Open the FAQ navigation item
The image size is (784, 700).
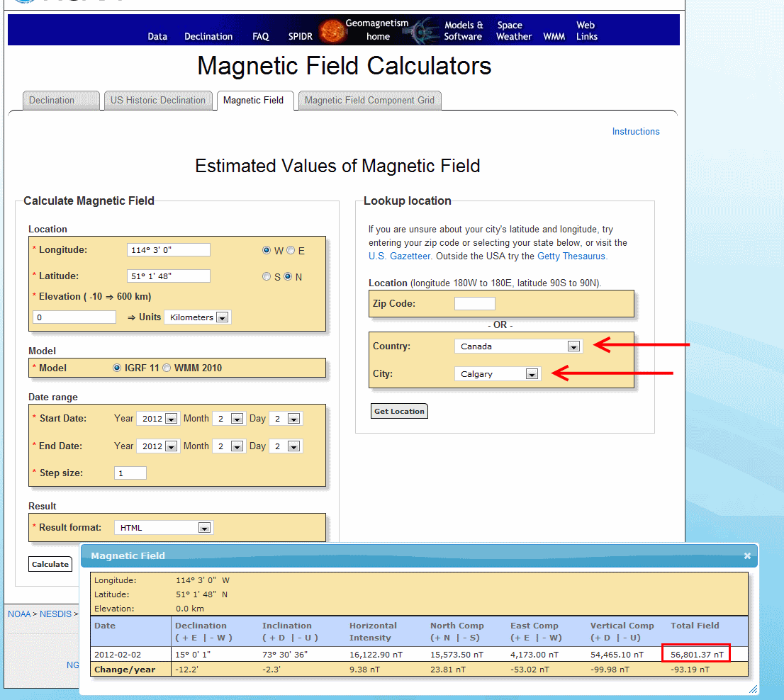(260, 36)
